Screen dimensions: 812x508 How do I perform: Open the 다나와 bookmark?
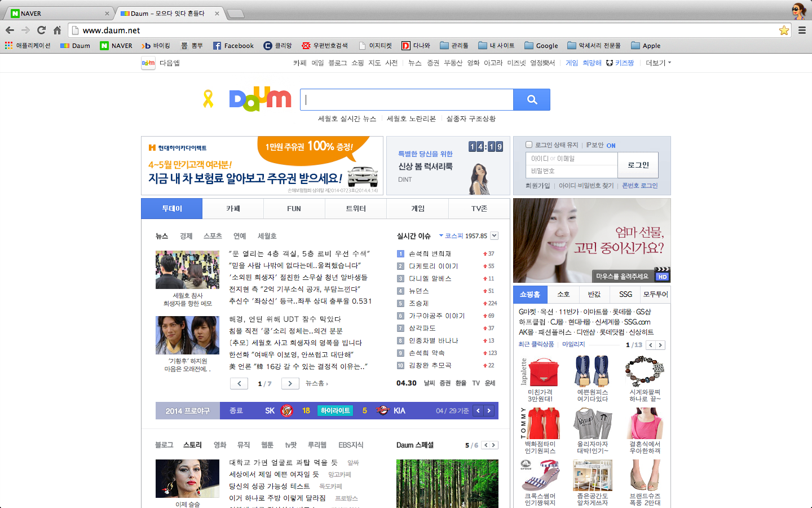tap(416, 46)
